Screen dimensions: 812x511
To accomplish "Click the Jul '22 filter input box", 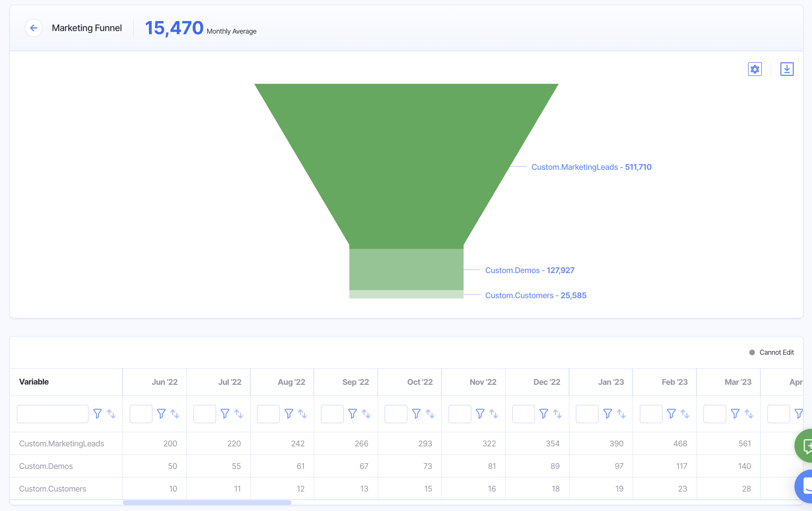I will pos(204,413).
